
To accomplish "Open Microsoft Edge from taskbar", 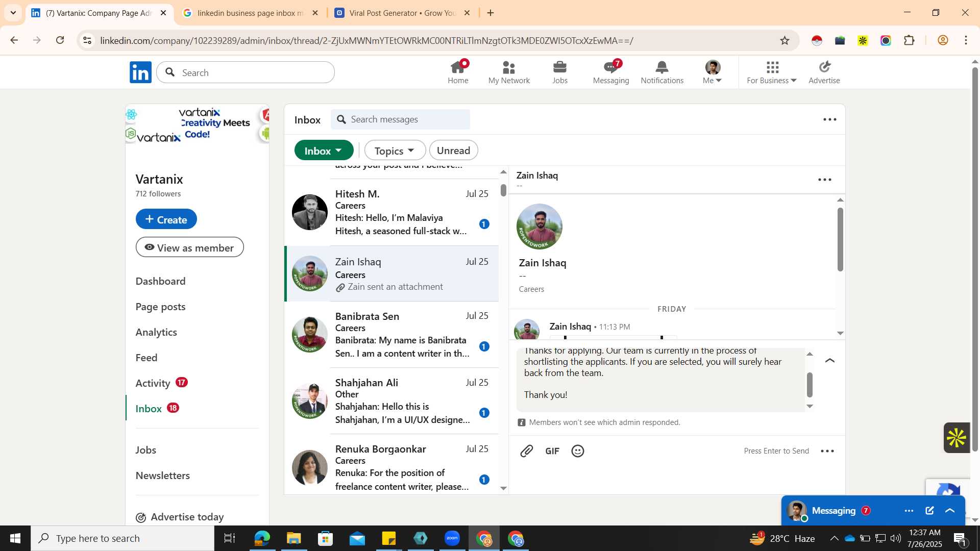I will [x=262, y=538].
